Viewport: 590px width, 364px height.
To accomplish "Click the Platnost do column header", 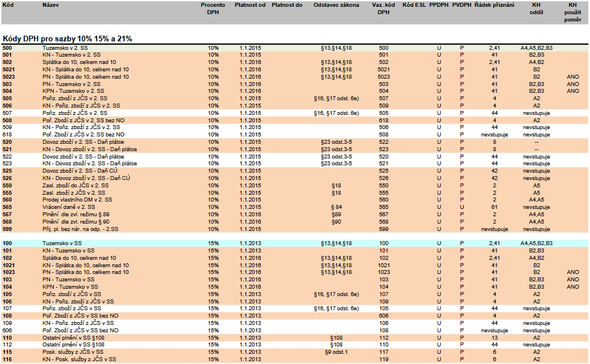I will click(x=287, y=5).
